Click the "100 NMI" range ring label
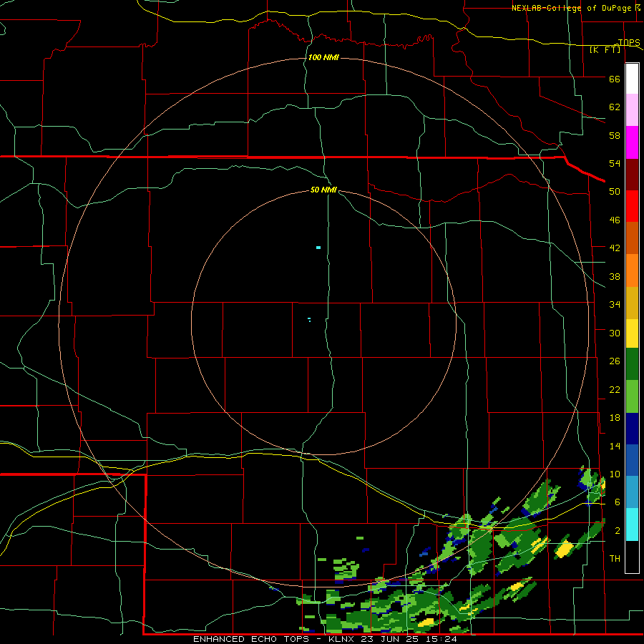Viewport: 644px width, 644px height. tap(323, 57)
